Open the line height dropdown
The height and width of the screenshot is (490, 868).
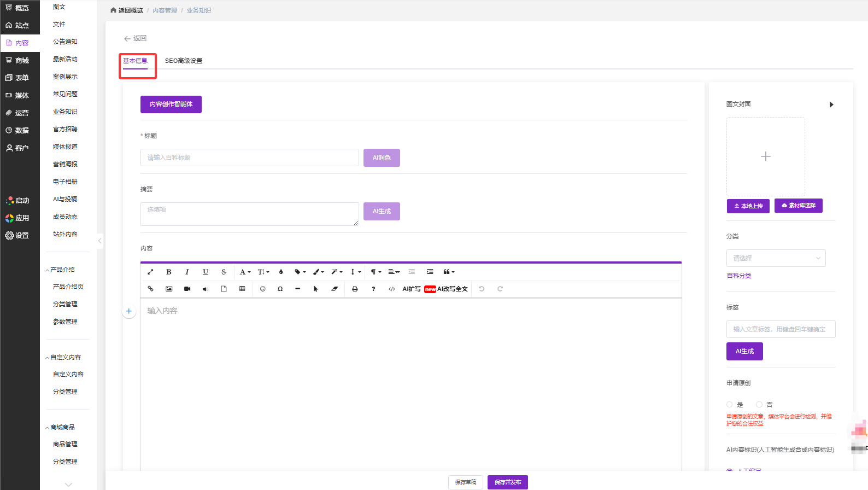point(356,272)
